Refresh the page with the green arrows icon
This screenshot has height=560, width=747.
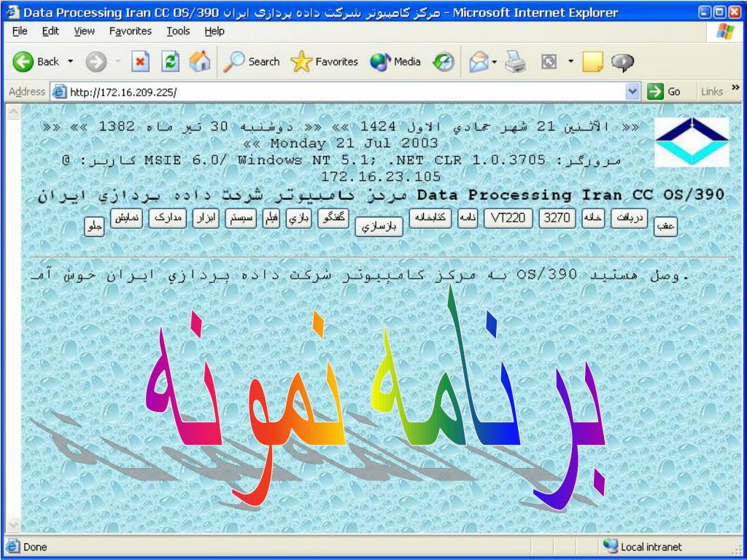pos(170,62)
